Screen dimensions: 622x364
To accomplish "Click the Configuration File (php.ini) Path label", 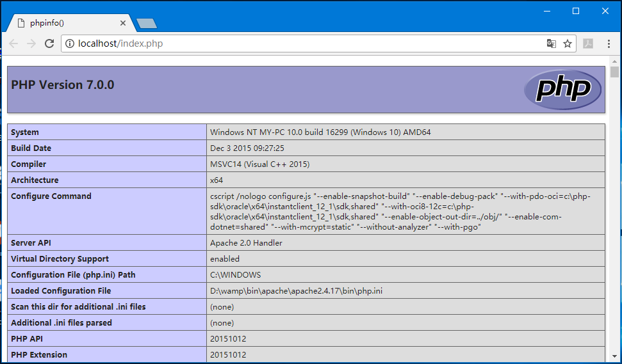I will (73, 275).
